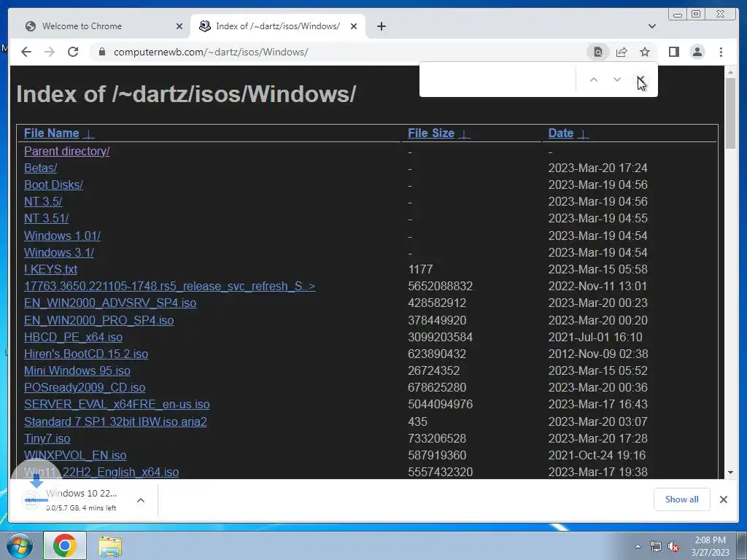Download WINXPVOL_EN.iso
This screenshot has height=560, width=747.
point(75,456)
